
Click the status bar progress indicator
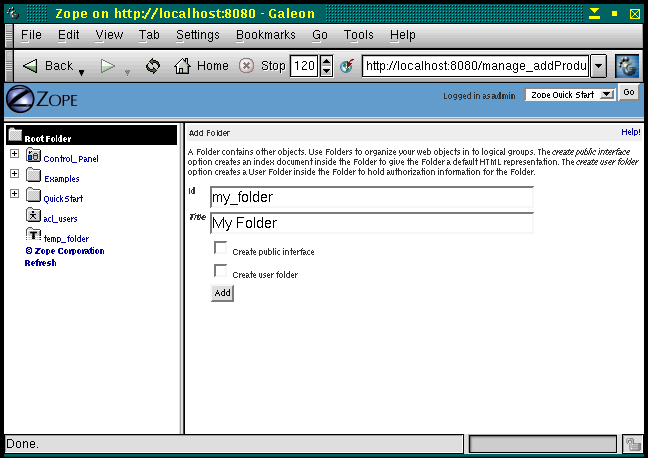(543, 444)
